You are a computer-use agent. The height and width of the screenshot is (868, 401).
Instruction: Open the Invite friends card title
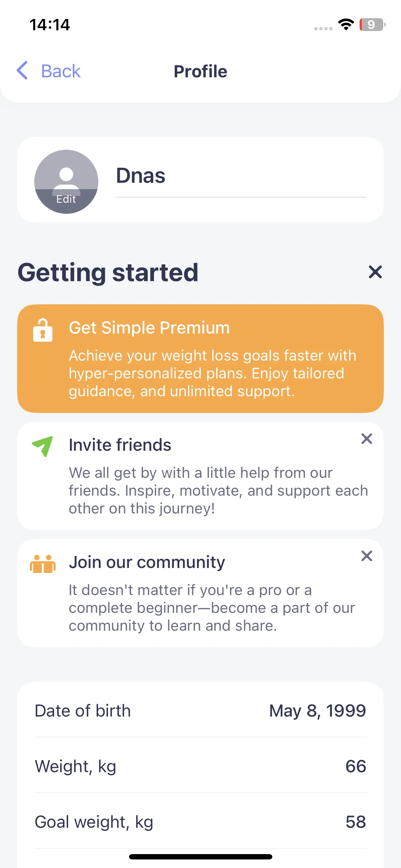[x=120, y=445]
